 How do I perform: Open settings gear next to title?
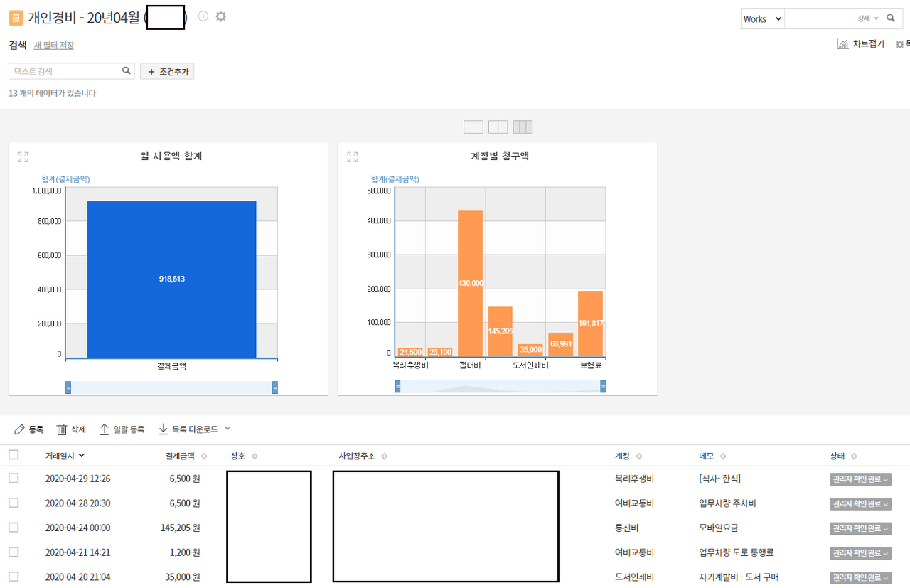(x=221, y=16)
